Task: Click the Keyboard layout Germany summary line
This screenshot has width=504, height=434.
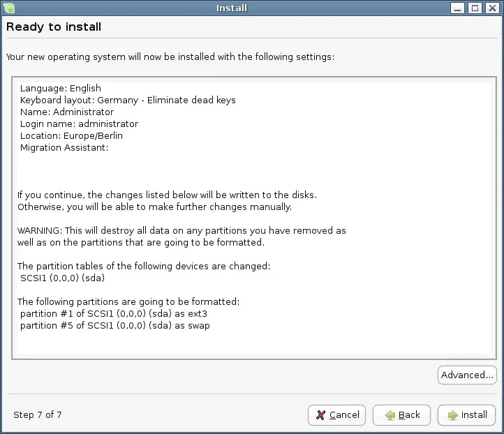Action: 128,100
